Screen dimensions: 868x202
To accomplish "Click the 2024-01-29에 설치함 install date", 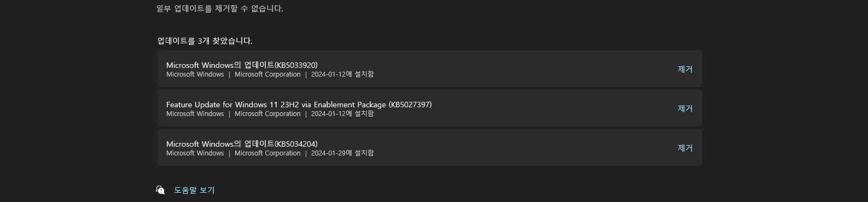I will pyautogui.click(x=342, y=153).
